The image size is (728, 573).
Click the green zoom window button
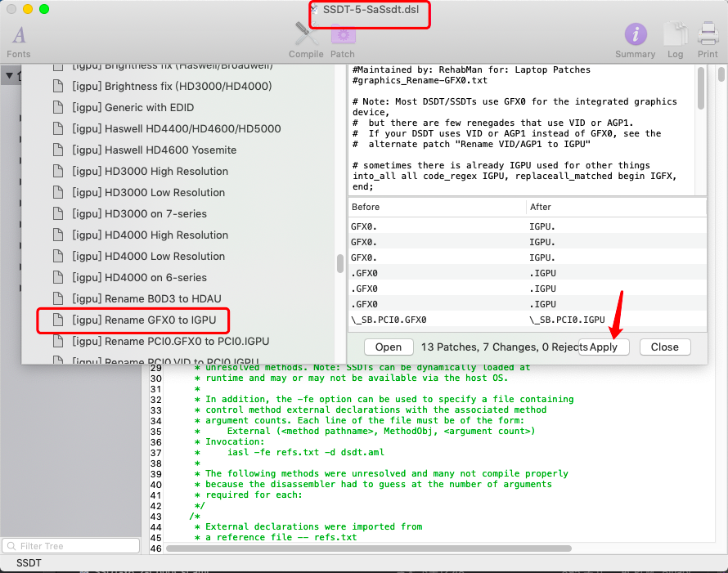(x=44, y=9)
